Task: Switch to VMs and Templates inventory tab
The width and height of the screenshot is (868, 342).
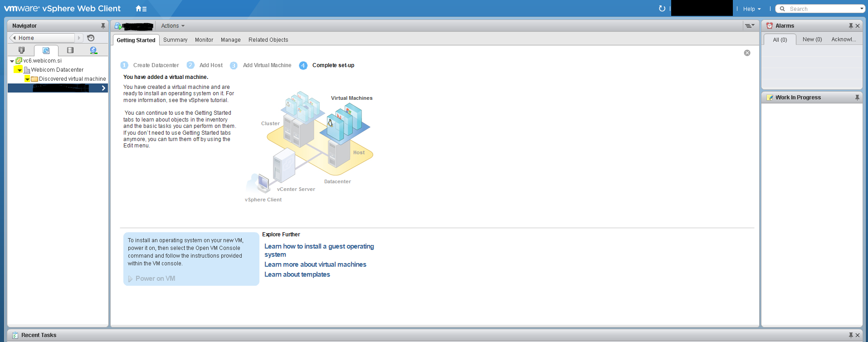Action: (46, 50)
